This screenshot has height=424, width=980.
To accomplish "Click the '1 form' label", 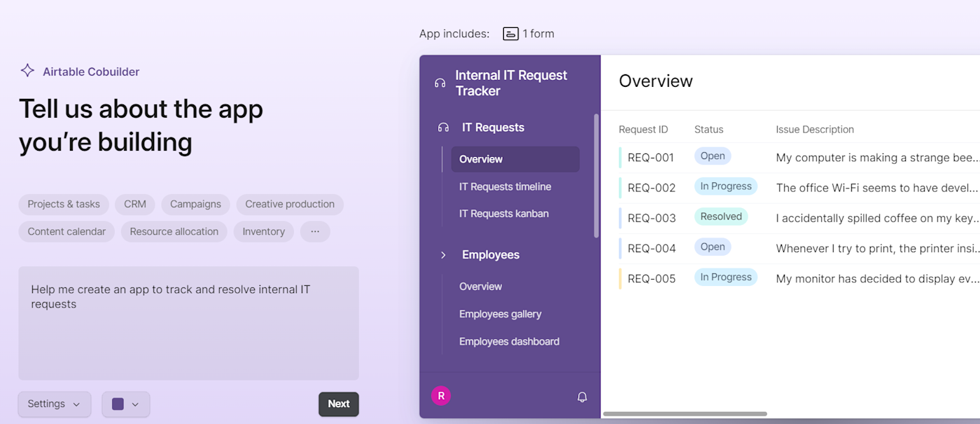I will [x=538, y=34].
